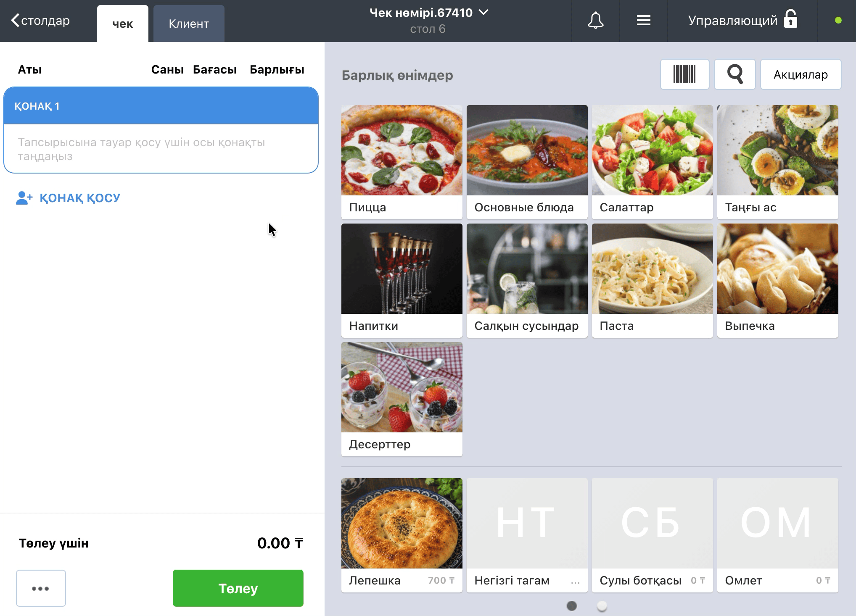The height and width of the screenshot is (616, 856).
Task: Lock the Управляющий user session
Action: 790,19
